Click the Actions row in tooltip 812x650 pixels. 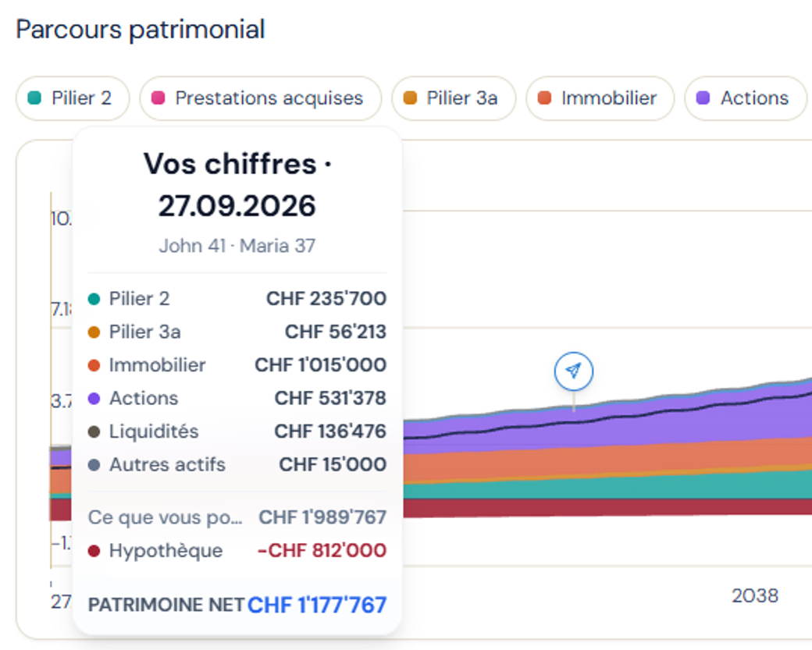click(237, 398)
